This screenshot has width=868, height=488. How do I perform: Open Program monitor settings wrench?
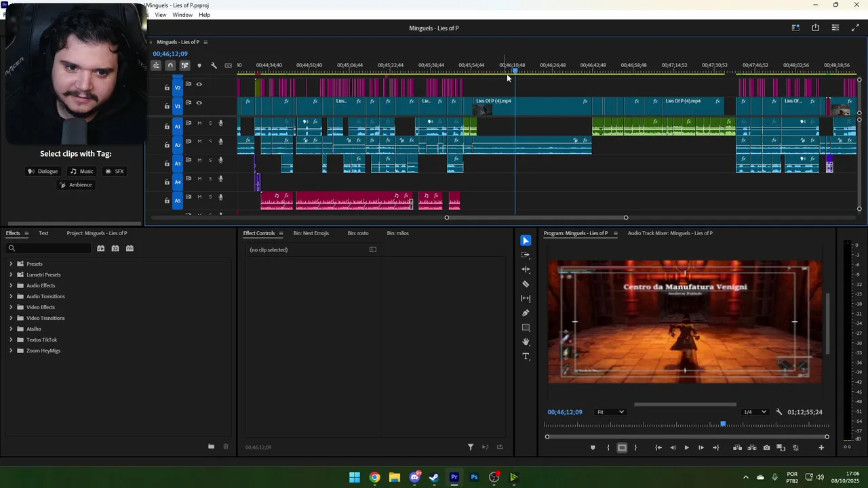pos(778,412)
